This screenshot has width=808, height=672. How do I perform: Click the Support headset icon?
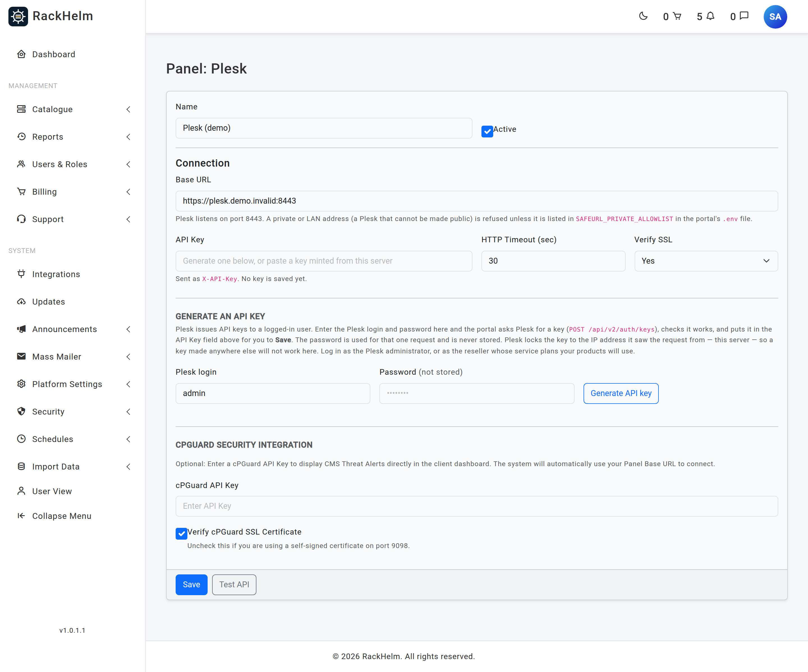22,219
